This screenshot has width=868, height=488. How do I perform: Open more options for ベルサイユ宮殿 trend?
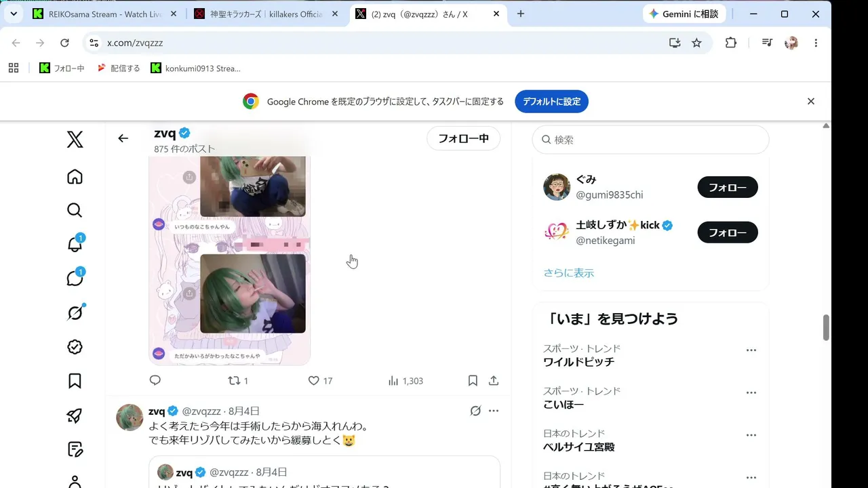click(751, 435)
